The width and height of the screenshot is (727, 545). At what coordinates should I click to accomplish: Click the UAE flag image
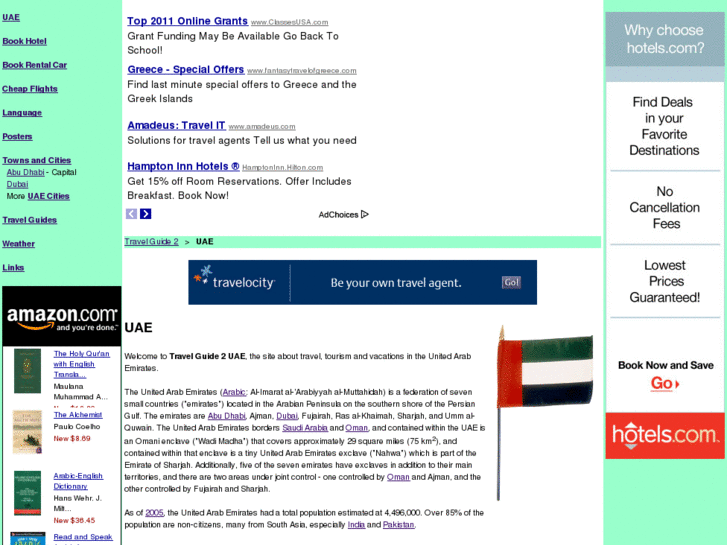545,413
